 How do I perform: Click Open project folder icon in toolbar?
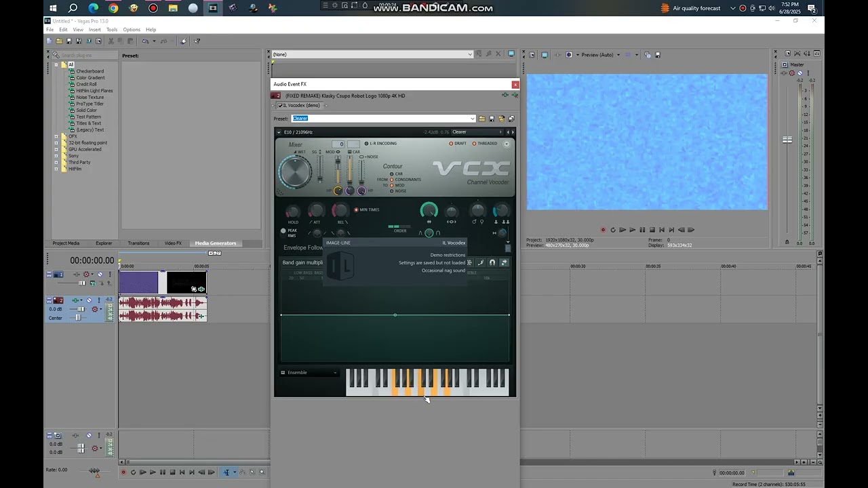59,41
